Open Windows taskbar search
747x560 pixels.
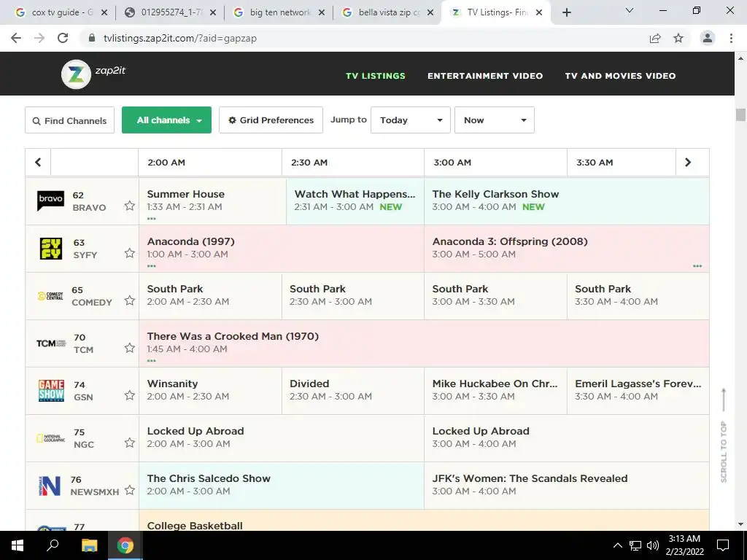[53, 545]
